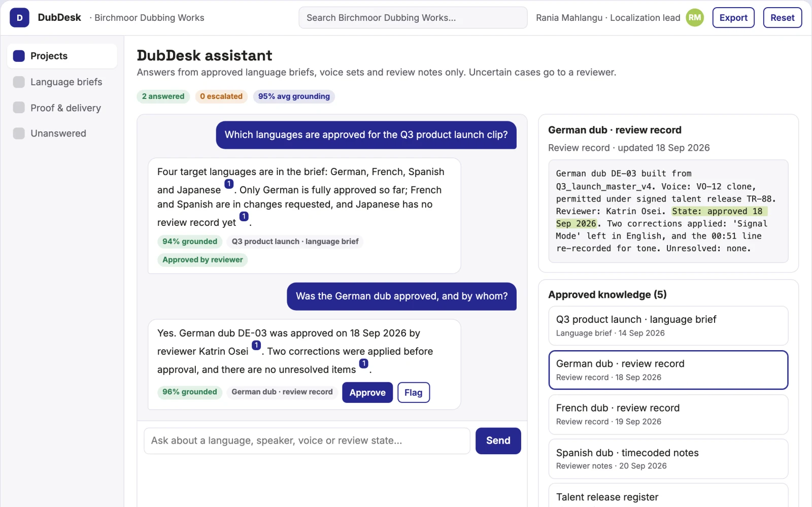
Task: Send the chat message
Action: coord(498,441)
